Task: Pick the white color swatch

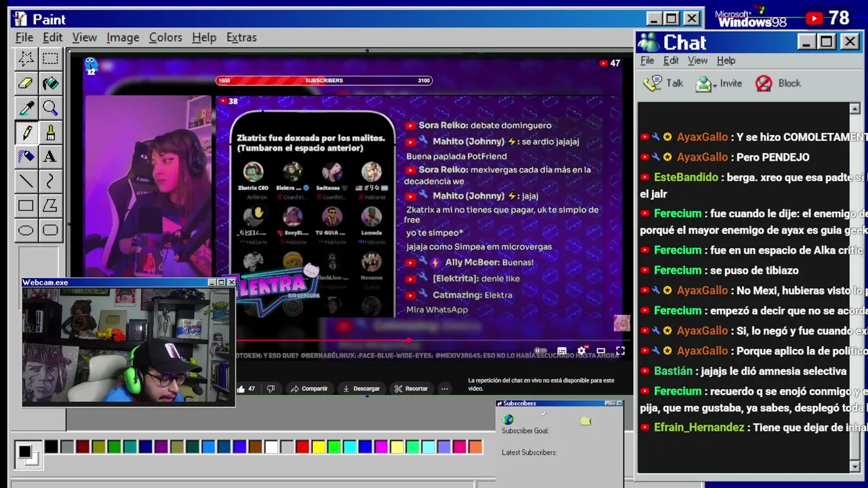Action: tap(271, 447)
